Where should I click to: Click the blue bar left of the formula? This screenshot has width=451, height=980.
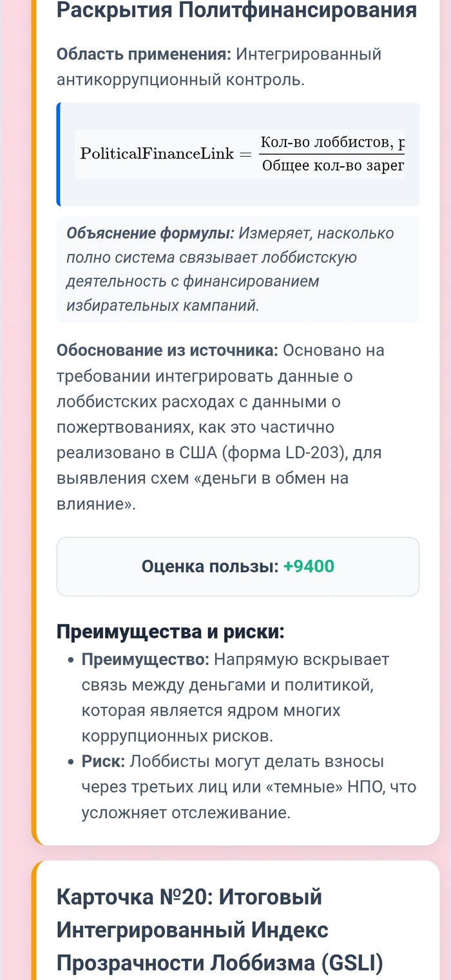tap(59, 154)
